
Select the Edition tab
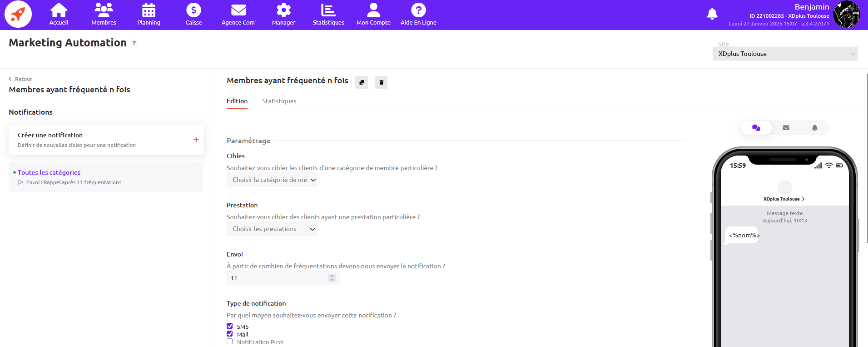[x=237, y=101]
